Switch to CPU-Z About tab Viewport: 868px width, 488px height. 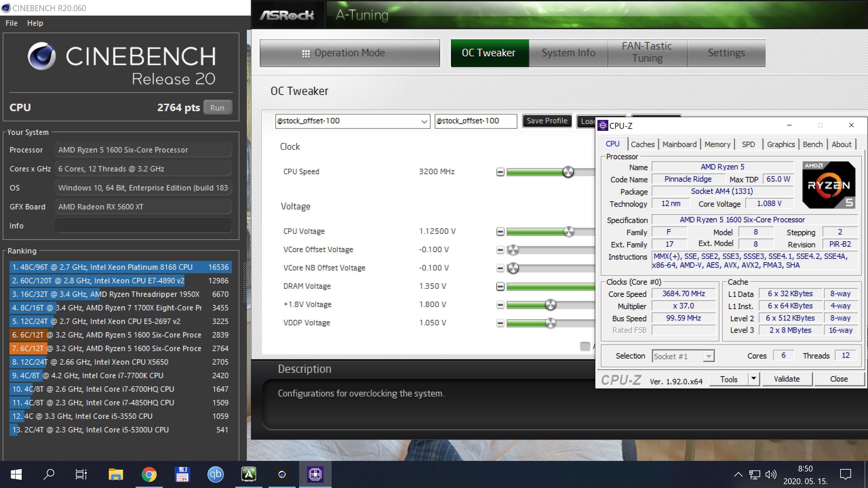pyautogui.click(x=841, y=144)
